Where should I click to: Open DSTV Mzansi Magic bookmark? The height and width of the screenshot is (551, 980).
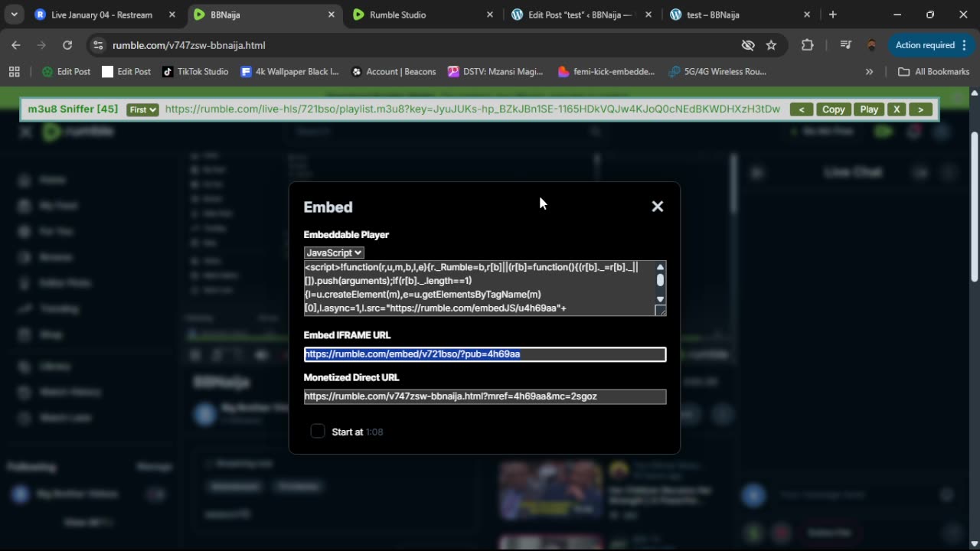click(496, 71)
